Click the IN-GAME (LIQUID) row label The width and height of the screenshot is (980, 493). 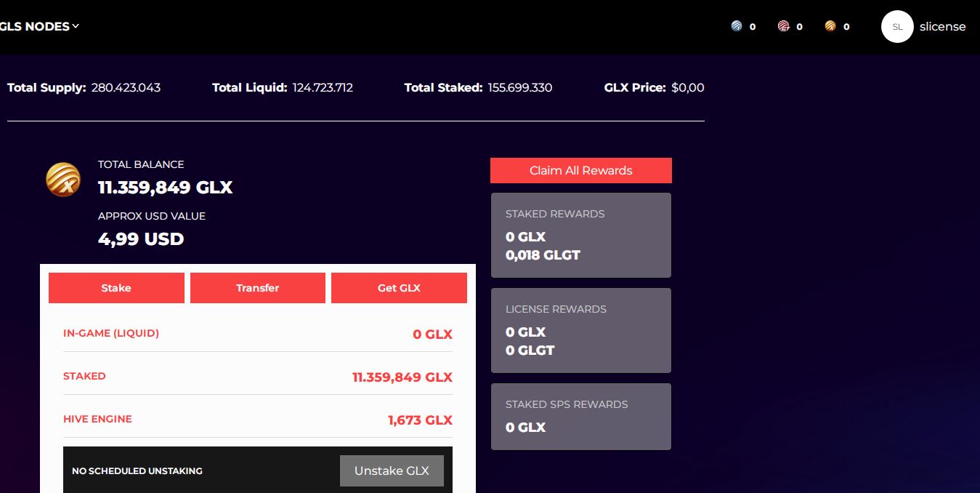(111, 333)
